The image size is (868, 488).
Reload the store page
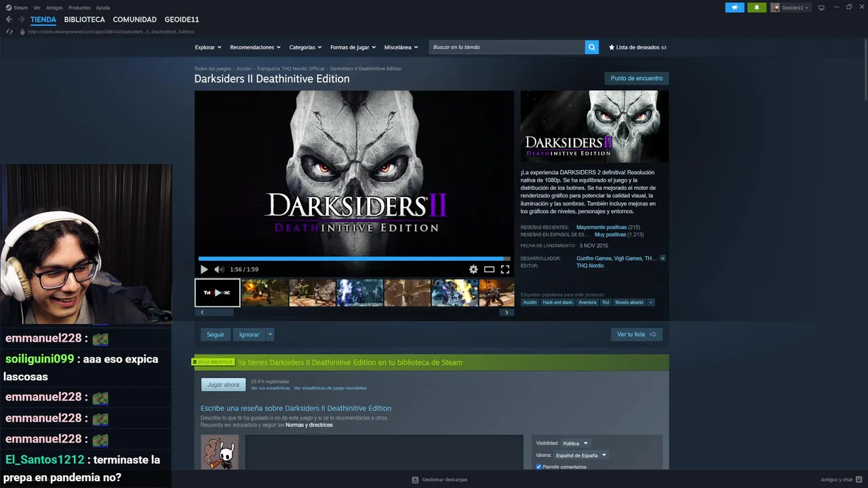[x=9, y=31]
